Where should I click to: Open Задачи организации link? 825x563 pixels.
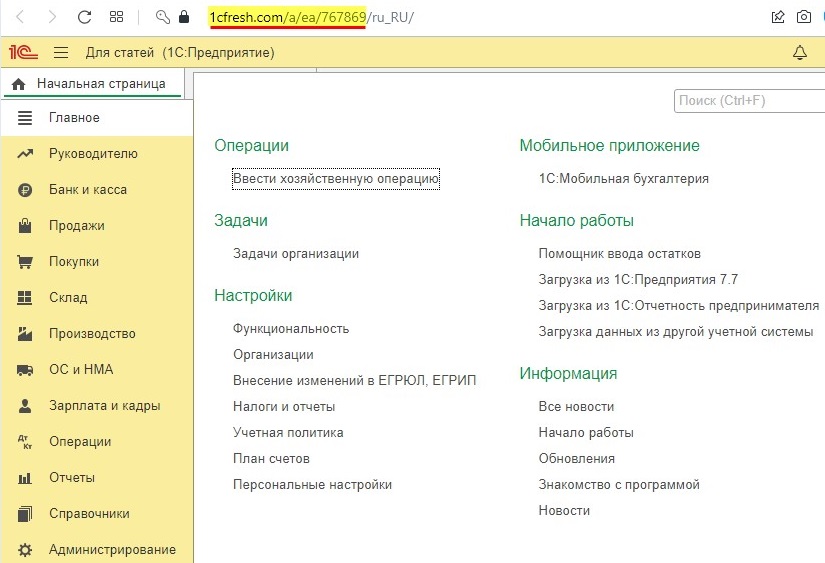(296, 254)
